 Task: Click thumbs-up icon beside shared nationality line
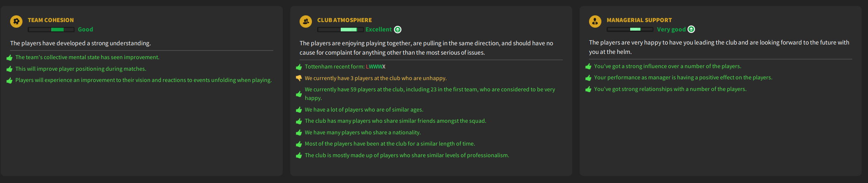point(299,133)
